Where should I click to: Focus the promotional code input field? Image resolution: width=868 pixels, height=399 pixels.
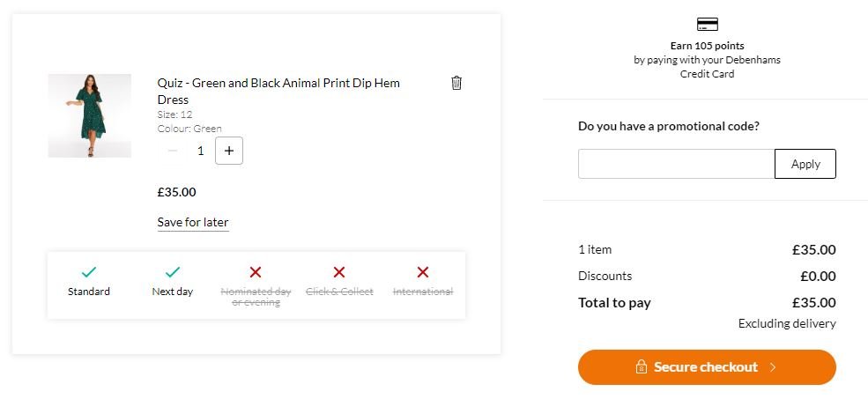click(677, 164)
